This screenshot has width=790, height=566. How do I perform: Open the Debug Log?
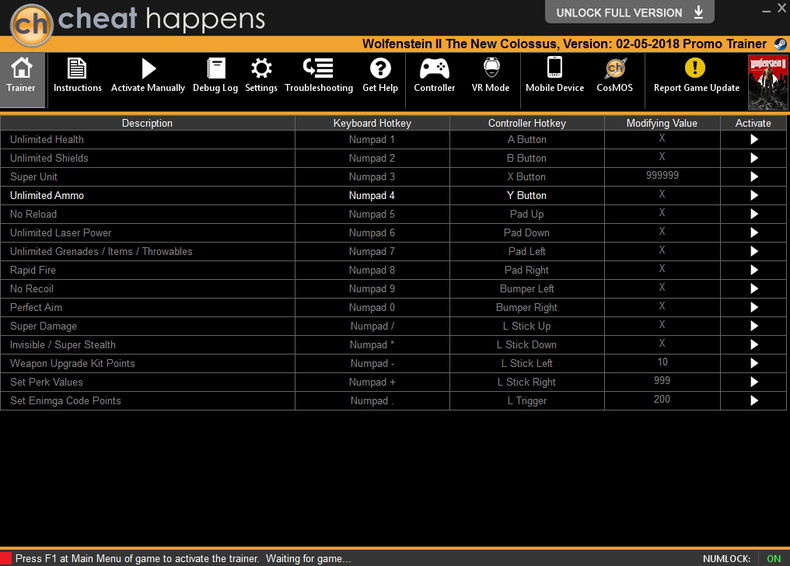[x=215, y=76]
